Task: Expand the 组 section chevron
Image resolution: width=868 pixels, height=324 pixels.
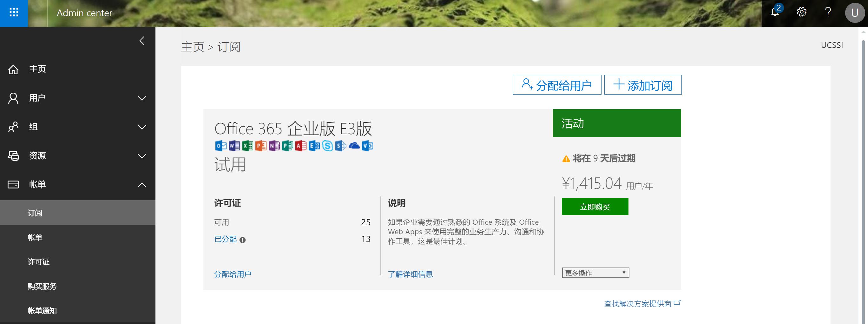Action: click(142, 127)
